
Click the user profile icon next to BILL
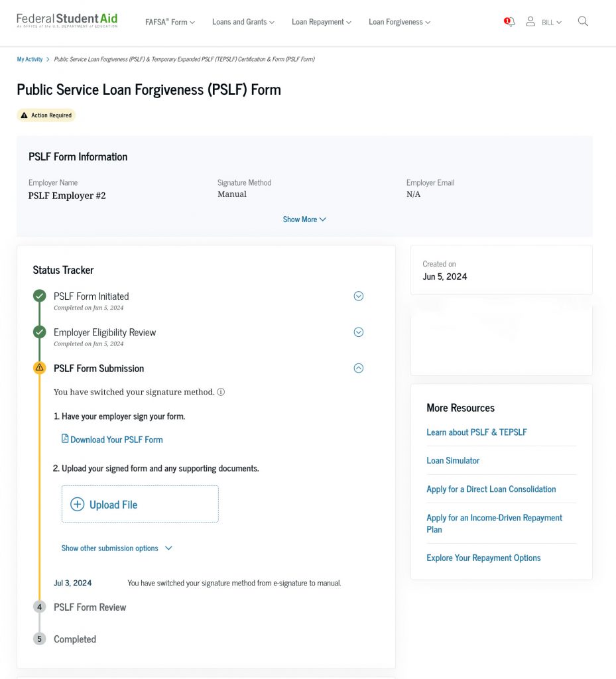pyautogui.click(x=530, y=21)
